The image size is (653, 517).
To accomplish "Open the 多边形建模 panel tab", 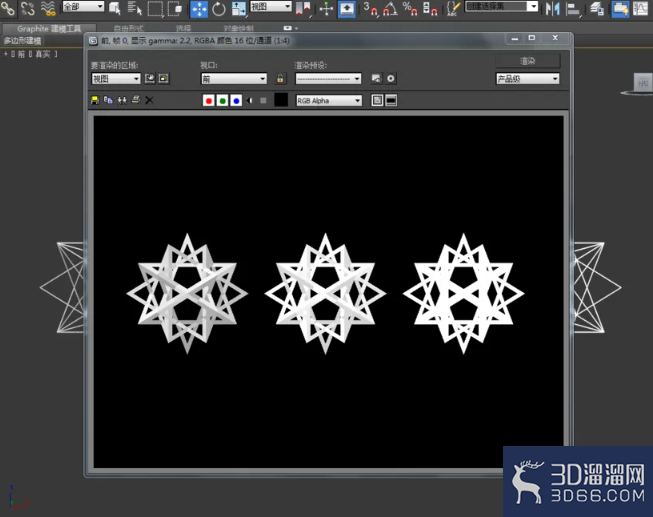I will [22, 41].
